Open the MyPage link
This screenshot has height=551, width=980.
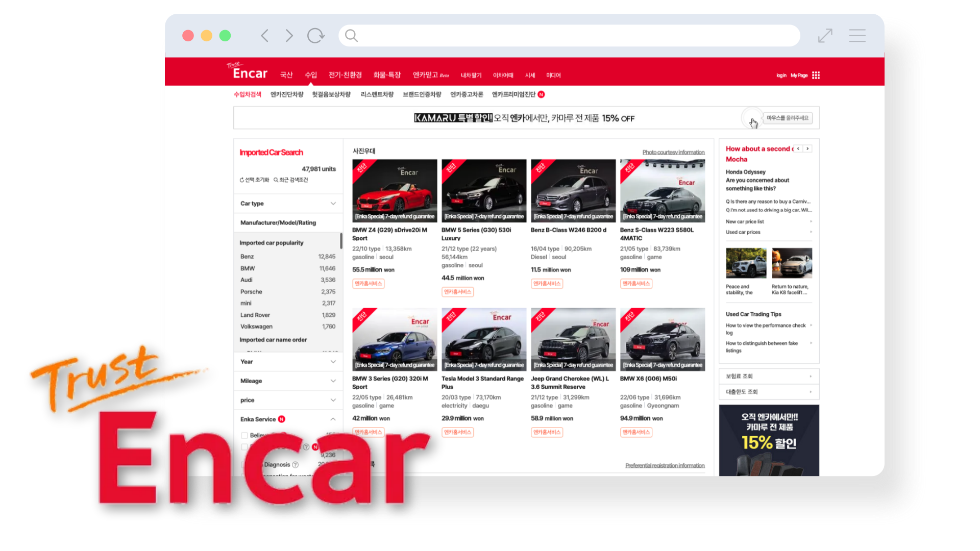coord(799,76)
